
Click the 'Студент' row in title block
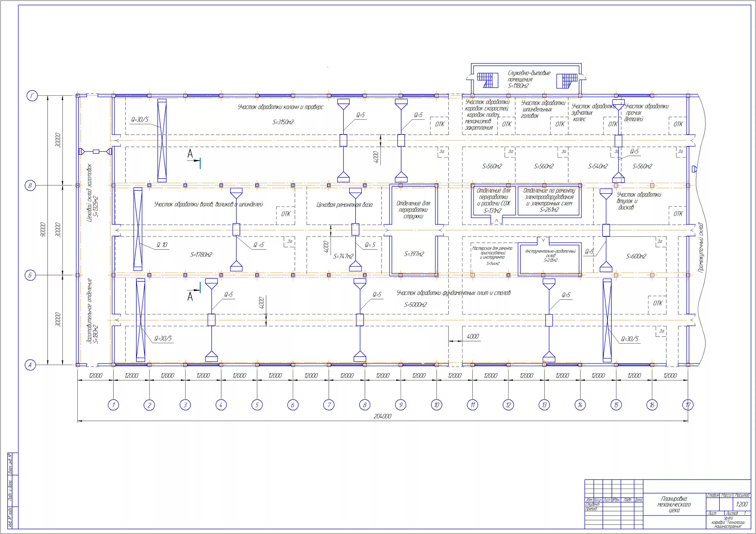(614, 504)
